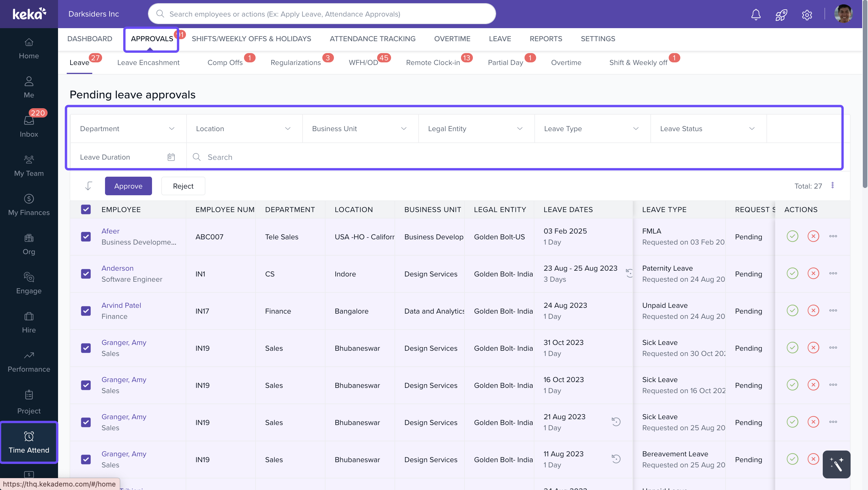Open settings gear icon in top bar
Viewport: 868px width, 490px height.
click(x=807, y=15)
